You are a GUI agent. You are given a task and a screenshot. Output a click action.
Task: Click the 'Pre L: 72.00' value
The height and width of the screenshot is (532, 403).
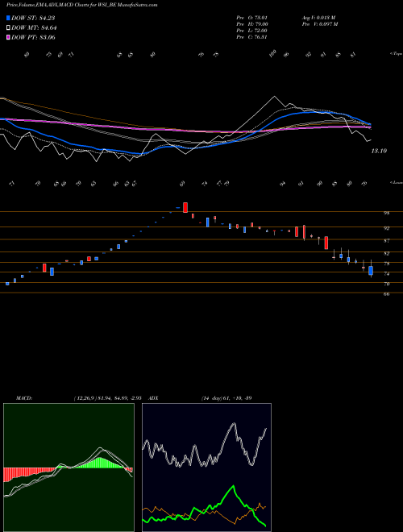(x=252, y=31)
